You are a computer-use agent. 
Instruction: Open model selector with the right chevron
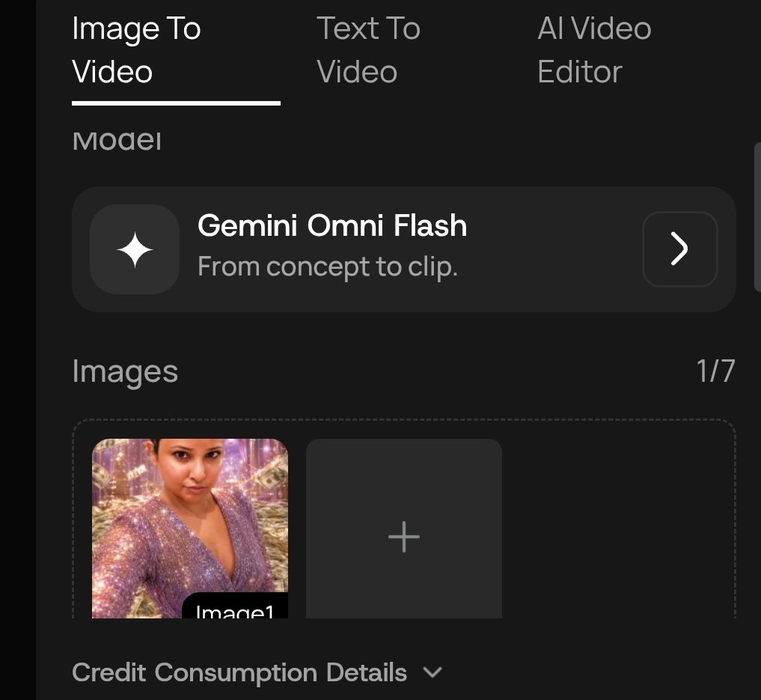(x=680, y=249)
